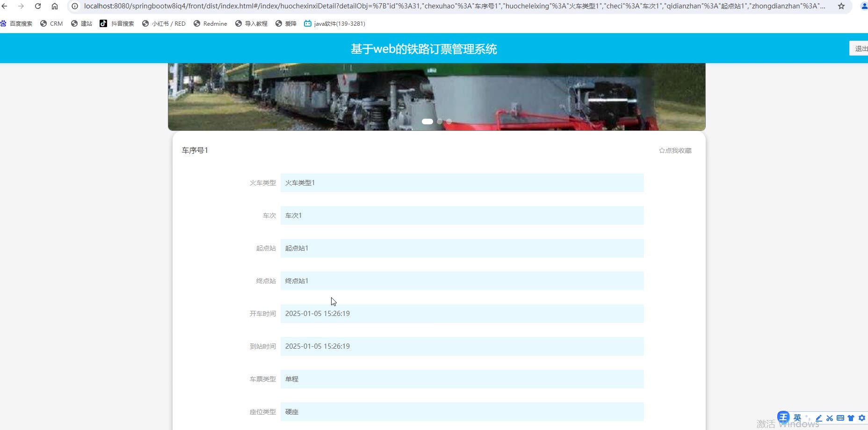Open the 百度搜索 bookmark
Viewport: 868px width, 430px height.
pyautogui.click(x=16, y=23)
